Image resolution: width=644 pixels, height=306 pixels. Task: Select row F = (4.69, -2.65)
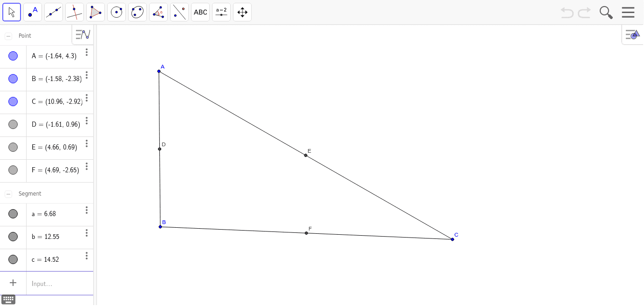(47, 170)
